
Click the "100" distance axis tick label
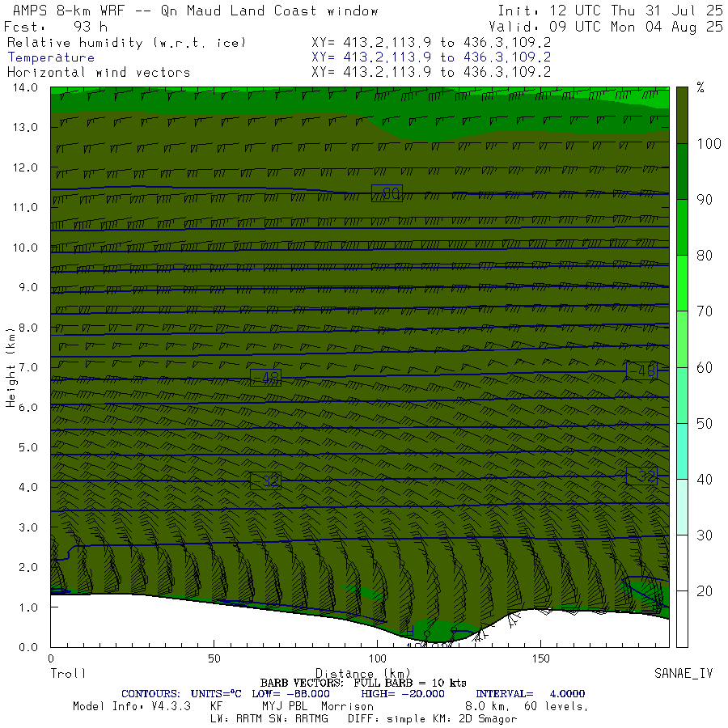tap(378, 658)
